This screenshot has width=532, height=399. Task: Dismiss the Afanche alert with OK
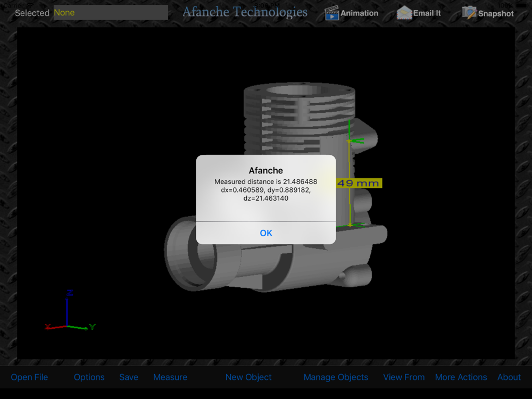(266, 233)
